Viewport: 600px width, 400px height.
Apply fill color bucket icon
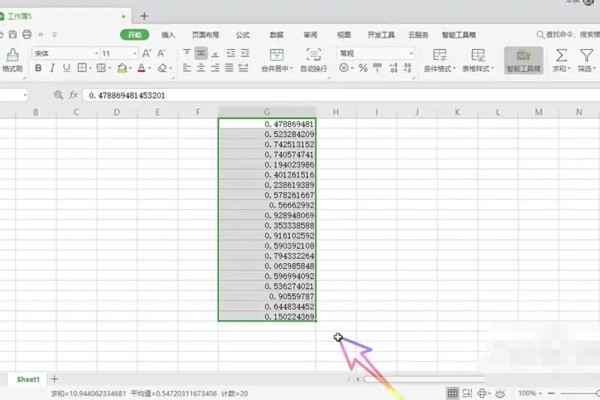pos(122,68)
